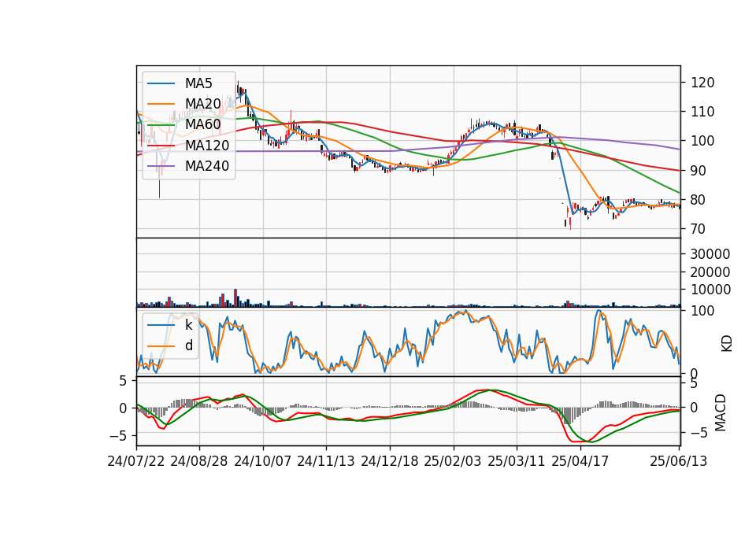756x543 pixels.
Task: Click the 100 tick on KD axis
Action: pos(702,311)
